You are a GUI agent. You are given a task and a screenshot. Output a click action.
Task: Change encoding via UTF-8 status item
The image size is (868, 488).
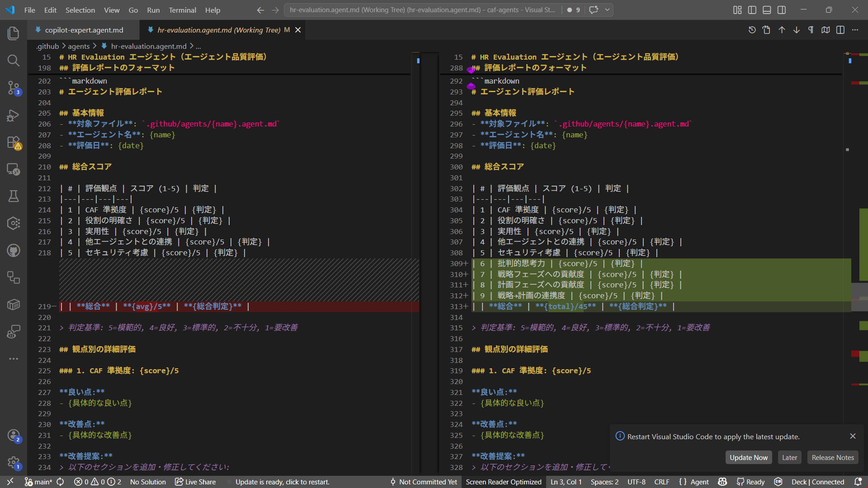[x=637, y=482]
